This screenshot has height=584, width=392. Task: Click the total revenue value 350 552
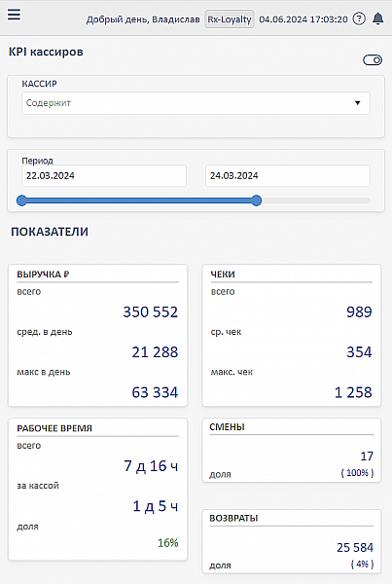pyautogui.click(x=151, y=311)
